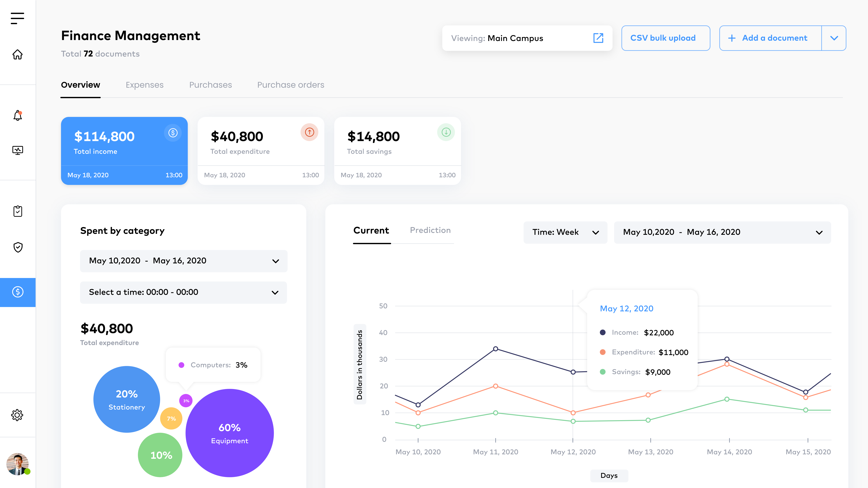Click the expenditure data point on May 13
Screen dimensions: 868x488
click(648, 395)
